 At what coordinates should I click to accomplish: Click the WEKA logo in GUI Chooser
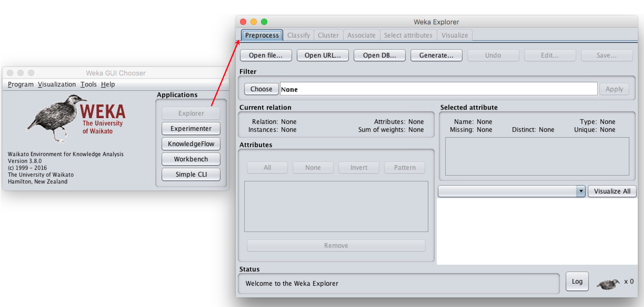(x=76, y=119)
